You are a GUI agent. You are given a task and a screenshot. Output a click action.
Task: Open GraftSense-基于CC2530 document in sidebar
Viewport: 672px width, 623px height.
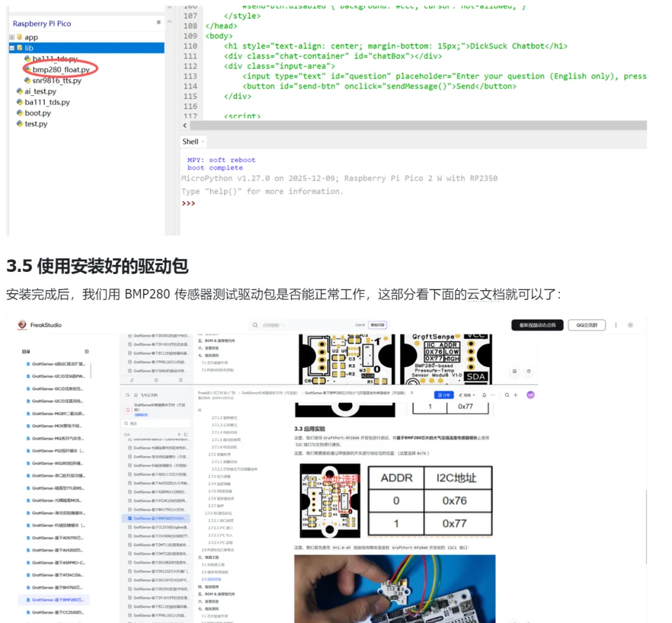tap(56, 612)
